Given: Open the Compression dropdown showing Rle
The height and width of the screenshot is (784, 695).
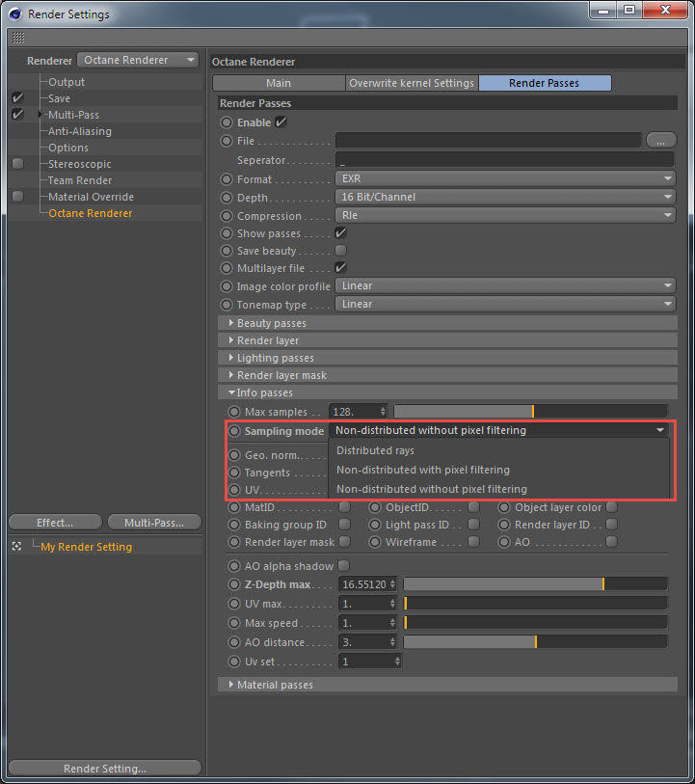Looking at the screenshot, I should [506, 215].
